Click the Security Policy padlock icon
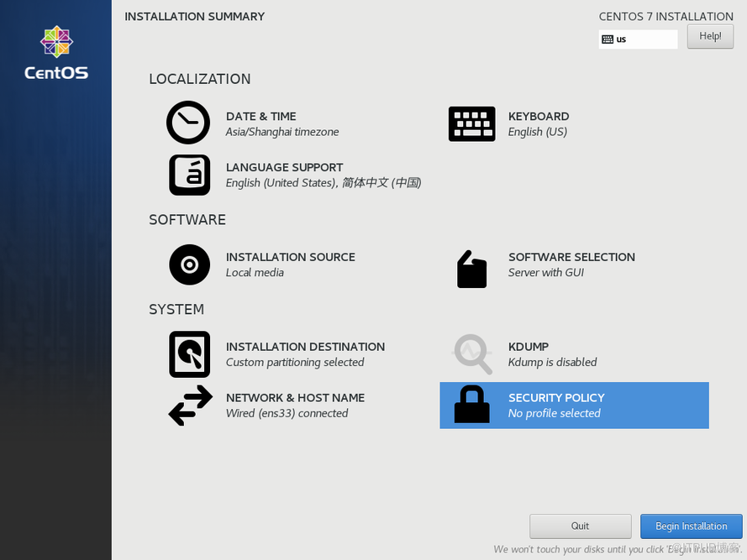The height and width of the screenshot is (560, 747). coord(471,405)
